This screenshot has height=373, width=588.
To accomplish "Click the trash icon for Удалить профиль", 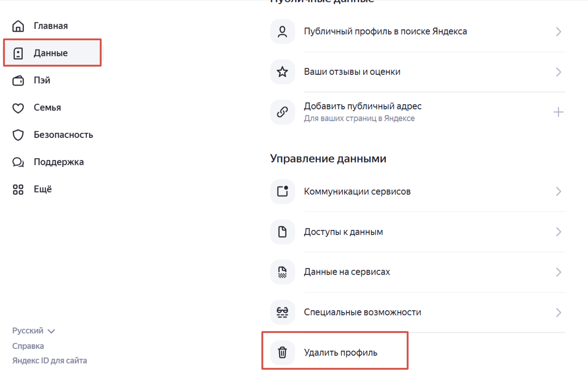I will point(282,353).
